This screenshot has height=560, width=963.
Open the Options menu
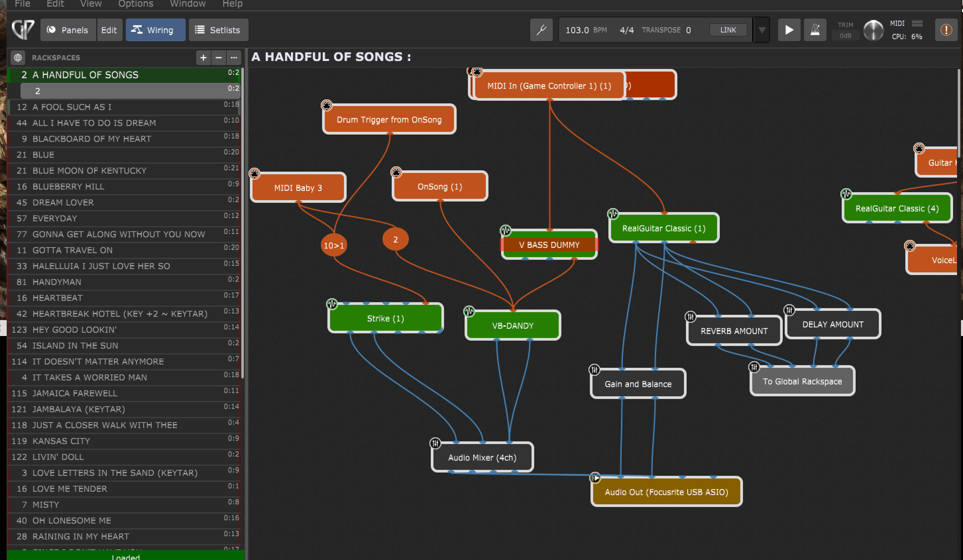coord(136,4)
